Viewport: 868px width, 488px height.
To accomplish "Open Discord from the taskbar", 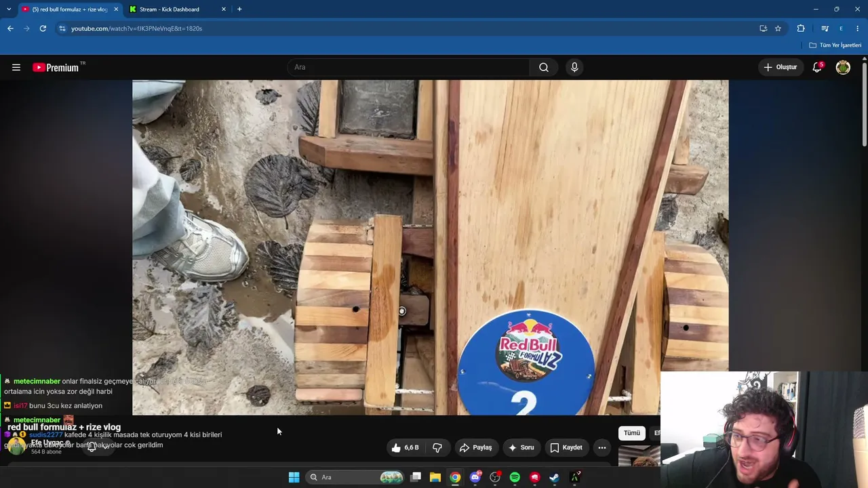I will pyautogui.click(x=475, y=477).
